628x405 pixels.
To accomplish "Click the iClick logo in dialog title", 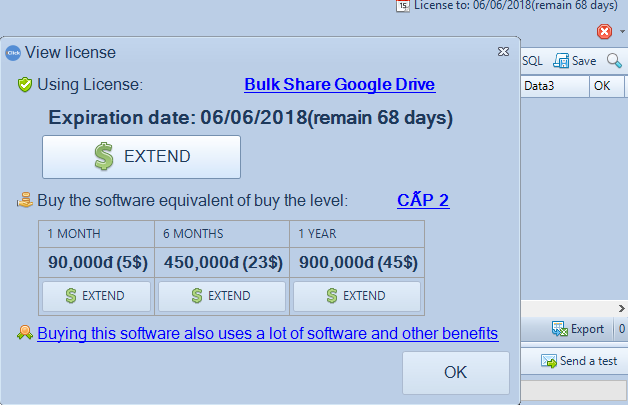I will pos(13,53).
